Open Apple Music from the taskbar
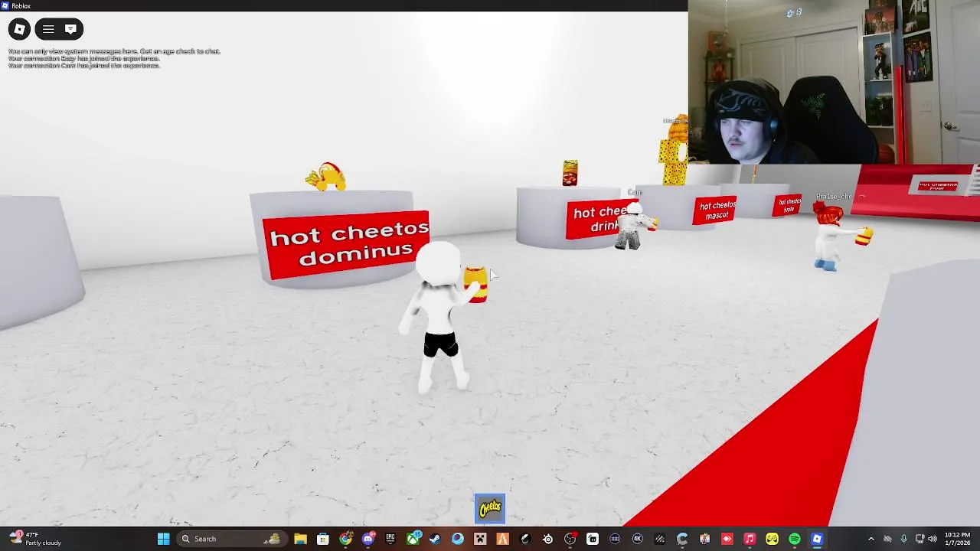The height and width of the screenshot is (551, 980). pyautogui.click(x=750, y=539)
